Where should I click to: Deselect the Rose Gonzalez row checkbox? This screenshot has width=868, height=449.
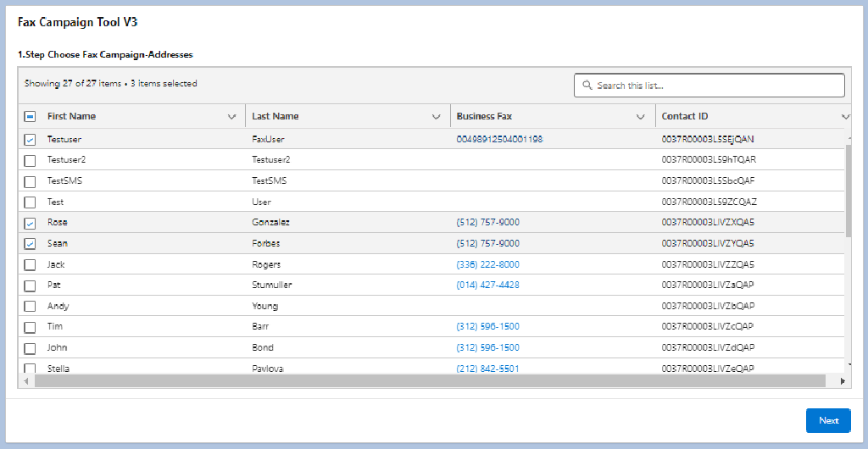[30, 223]
